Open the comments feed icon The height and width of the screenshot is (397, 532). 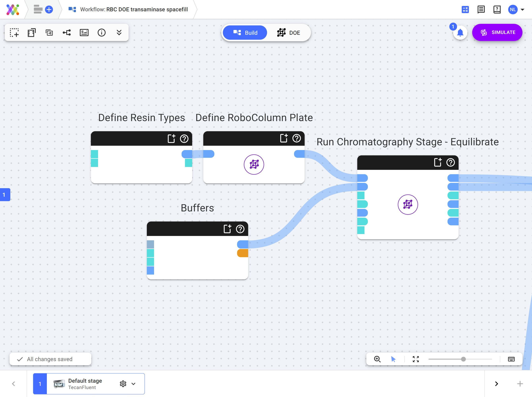point(481,9)
